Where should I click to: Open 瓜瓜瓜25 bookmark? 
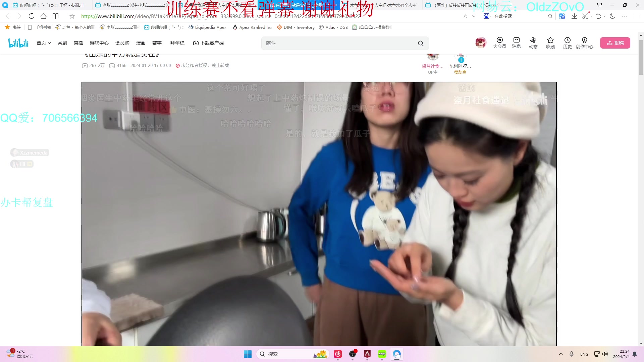[372, 27]
